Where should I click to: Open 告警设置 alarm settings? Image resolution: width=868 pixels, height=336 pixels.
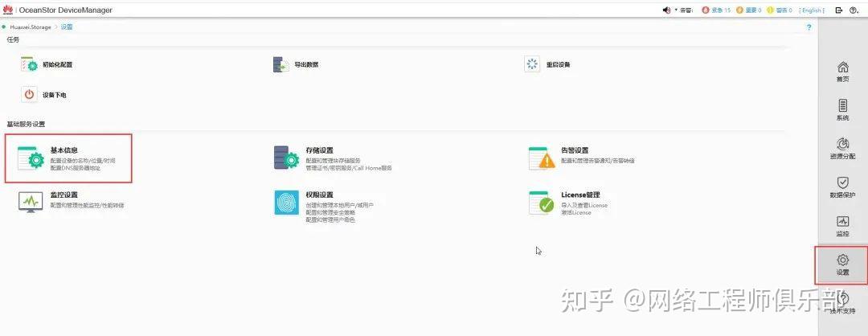tap(581, 158)
